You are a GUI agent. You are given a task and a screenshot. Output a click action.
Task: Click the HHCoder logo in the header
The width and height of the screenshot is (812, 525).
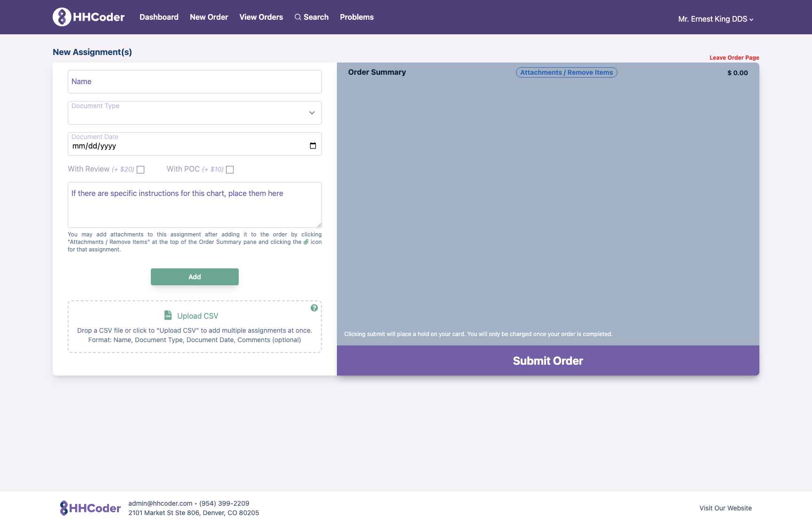pos(88,17)
